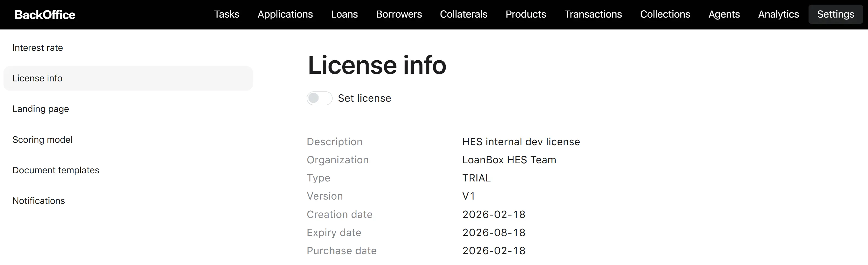Click the BackOffice logo

[x=45, y=15]
